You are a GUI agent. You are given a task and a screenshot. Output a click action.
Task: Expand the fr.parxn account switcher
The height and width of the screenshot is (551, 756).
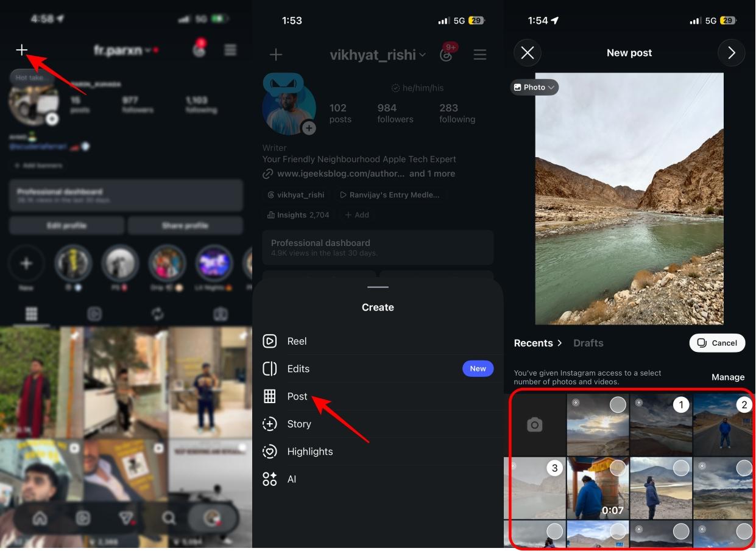[x=148, y=50]
